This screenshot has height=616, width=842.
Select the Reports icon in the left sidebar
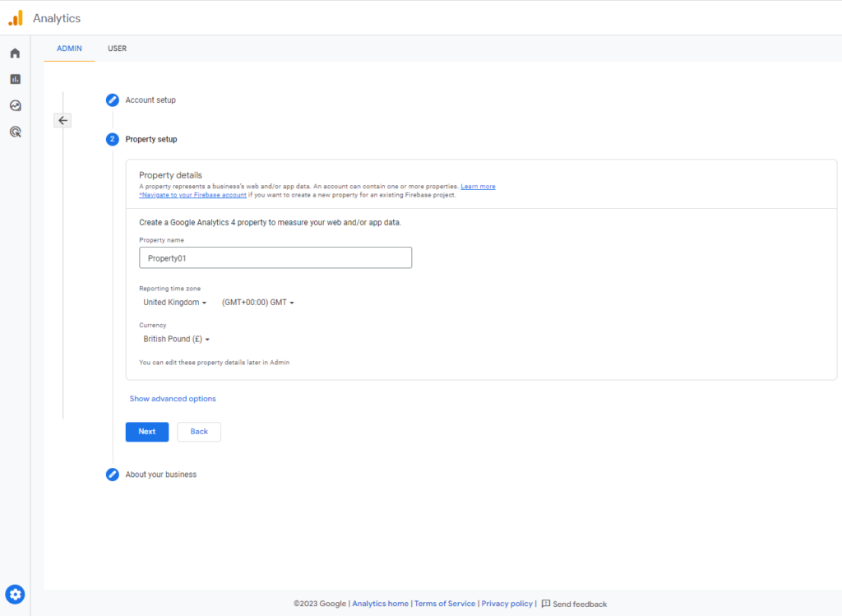(x=15, y=78)
